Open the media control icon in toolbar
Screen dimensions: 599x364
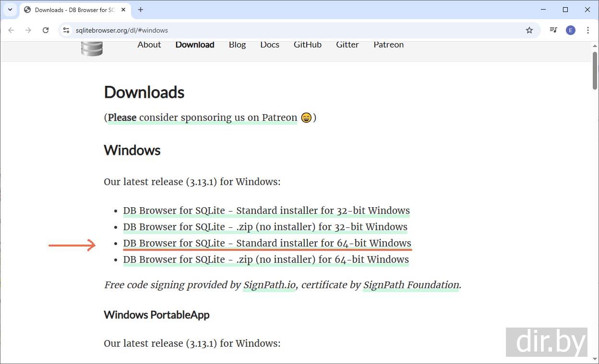(x=553, y=30)
